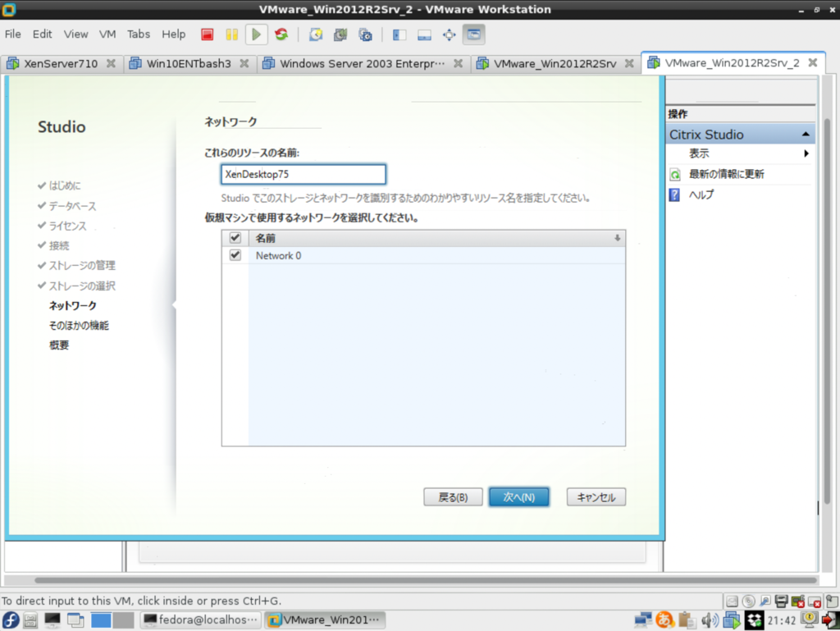
Task: Click 最新の情報に更新 refresh action
Action: coord(727,174)
